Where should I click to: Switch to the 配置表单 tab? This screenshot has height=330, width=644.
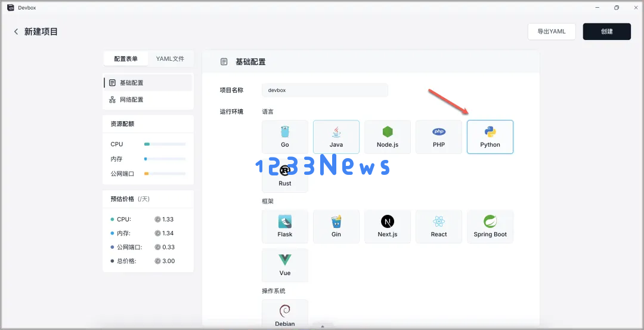pyautogui.click(x=126, y=58)
